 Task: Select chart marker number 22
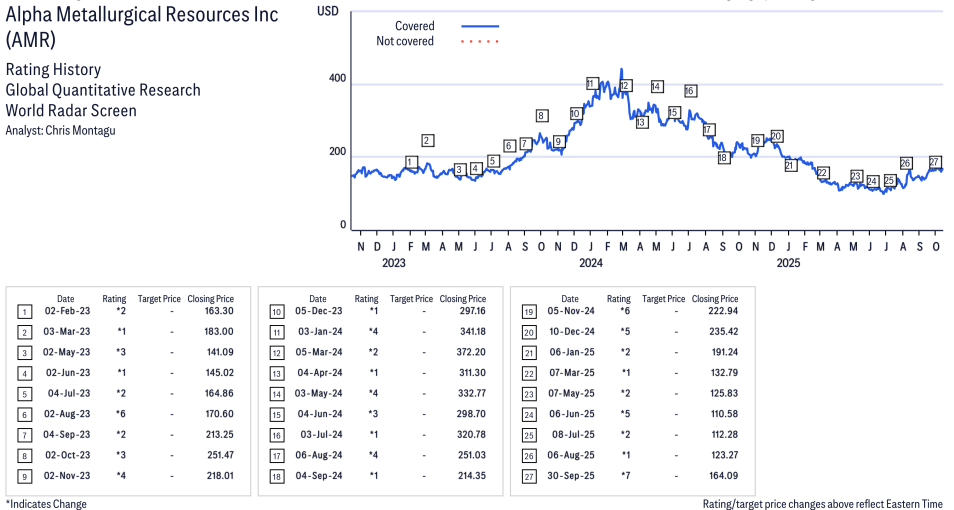tap(822, 173)
